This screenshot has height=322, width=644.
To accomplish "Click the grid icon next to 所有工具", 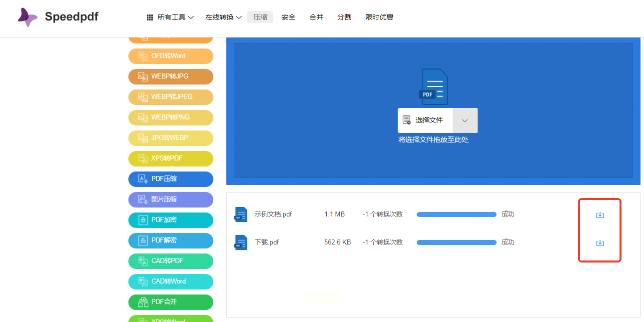I will pyautogui.click(x=150, y=17).
